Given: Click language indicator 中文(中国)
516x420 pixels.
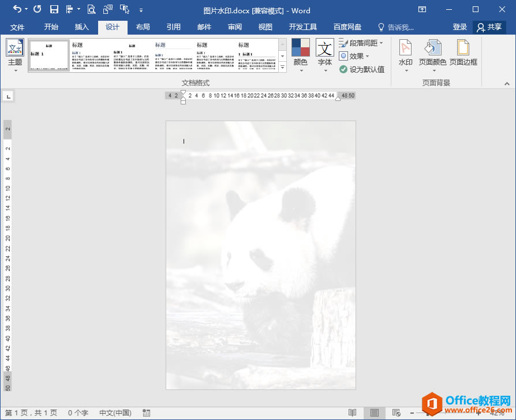Looking at the screenshot, I should 115,412.
